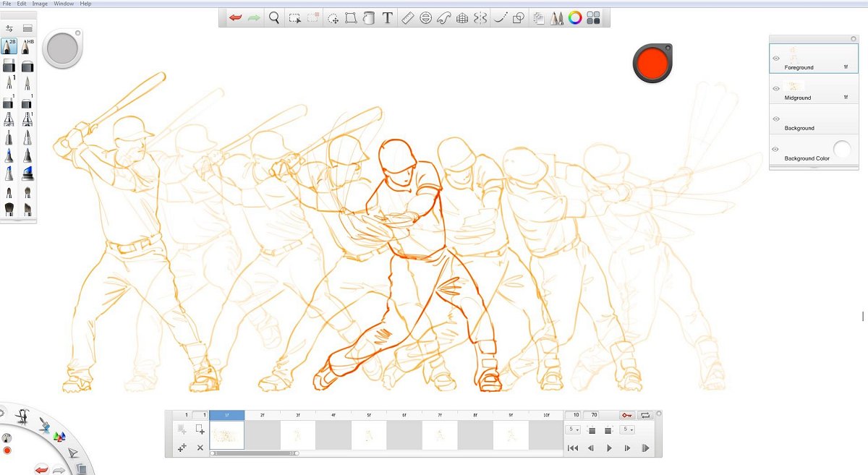Jump to the first frame
The height and width of the screenshot is (475, 868).
tap(573, 448)
